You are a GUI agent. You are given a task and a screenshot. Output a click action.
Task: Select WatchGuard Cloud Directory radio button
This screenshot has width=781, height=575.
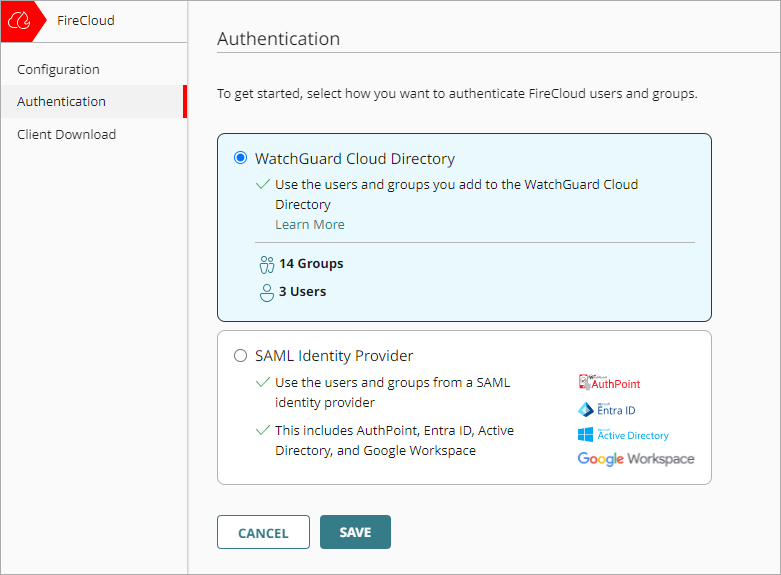click(x=240, y=158)
